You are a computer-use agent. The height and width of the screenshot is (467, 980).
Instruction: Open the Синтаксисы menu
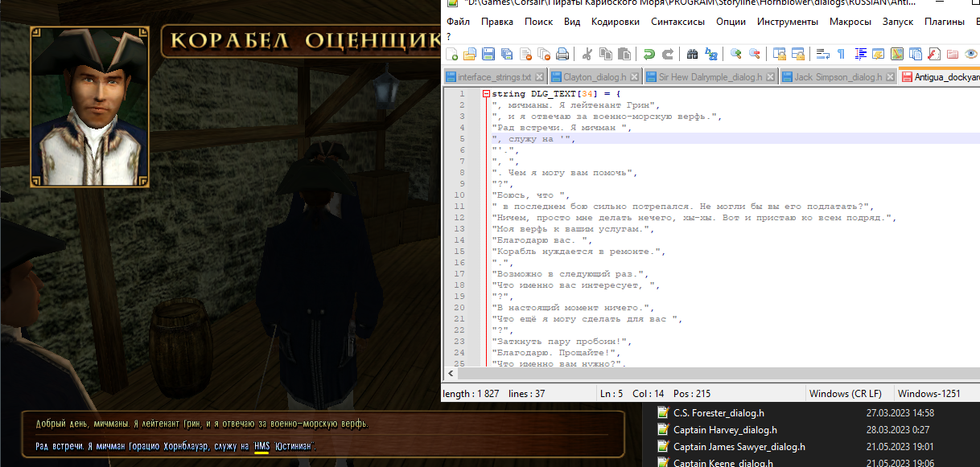pyautogui.click(x=677, y=22)
